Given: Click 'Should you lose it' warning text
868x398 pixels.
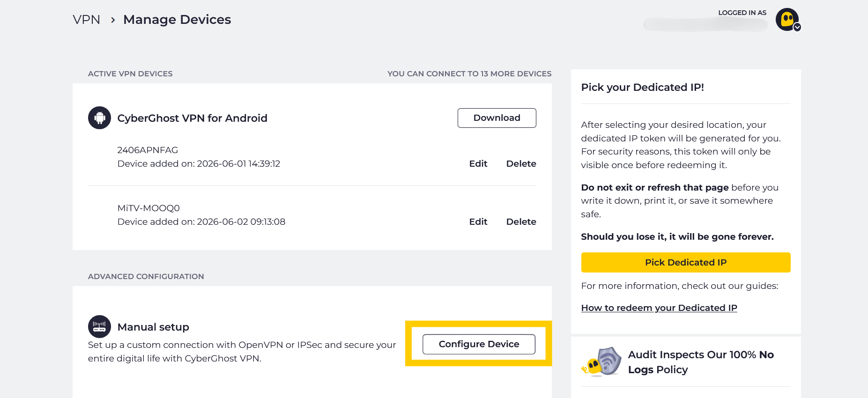Looking at the screenshot, I should coord(677,236).
